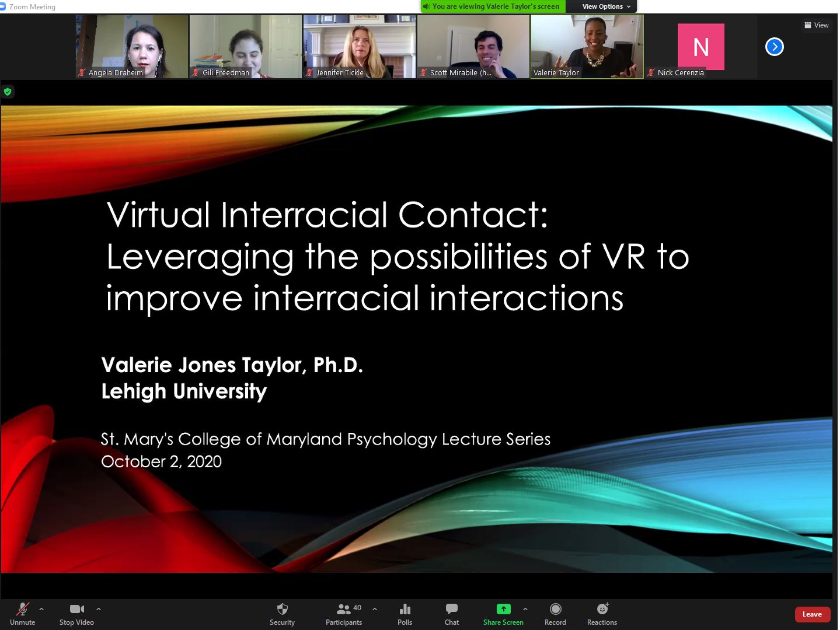Select Valerie Taylor's video thumbnail

(587, 47)
